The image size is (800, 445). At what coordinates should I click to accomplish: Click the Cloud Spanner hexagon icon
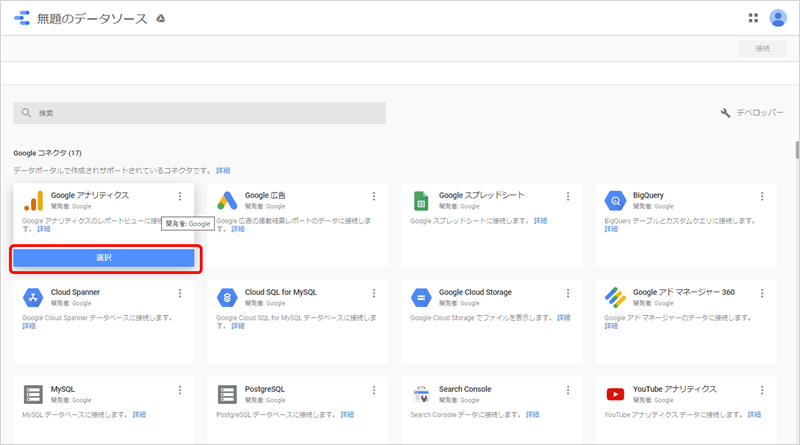tap(33, 298)
